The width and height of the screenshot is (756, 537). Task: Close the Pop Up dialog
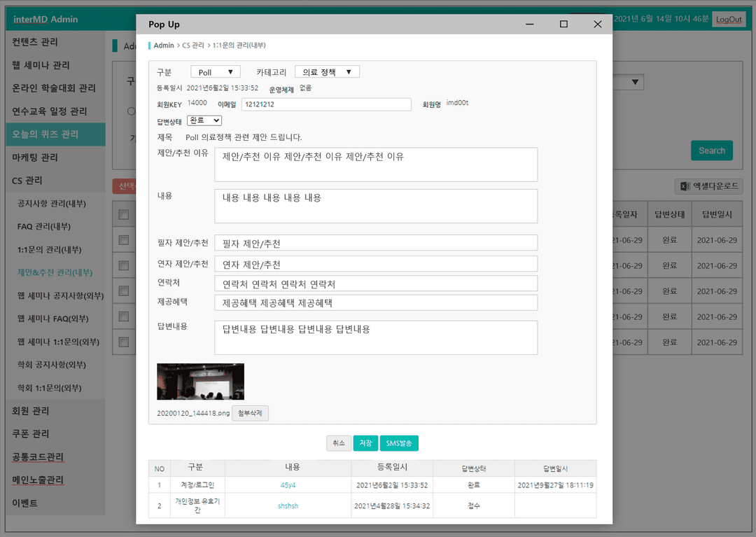597,24
